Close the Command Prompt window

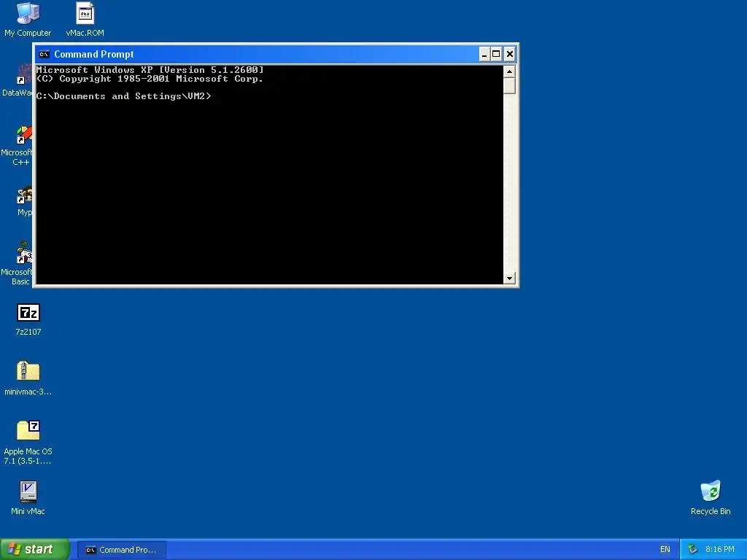pos(509,54)
